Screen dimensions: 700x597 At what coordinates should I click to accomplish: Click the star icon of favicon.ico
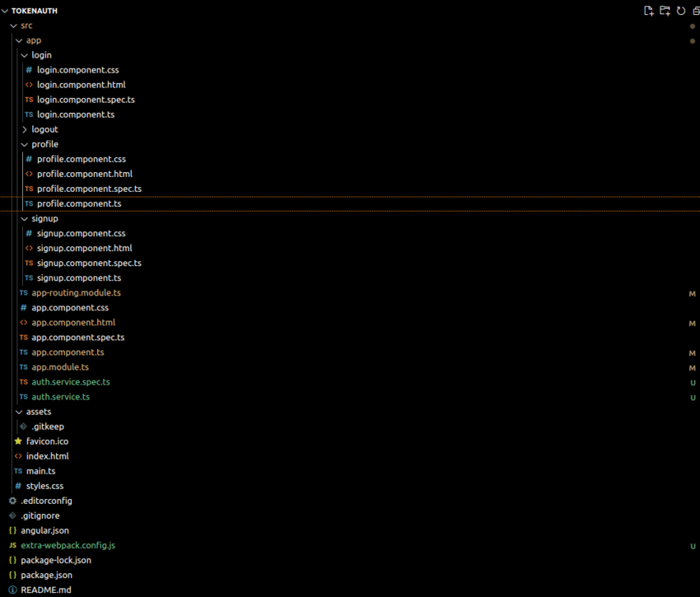pyautogui.click(x=18, y=441)
